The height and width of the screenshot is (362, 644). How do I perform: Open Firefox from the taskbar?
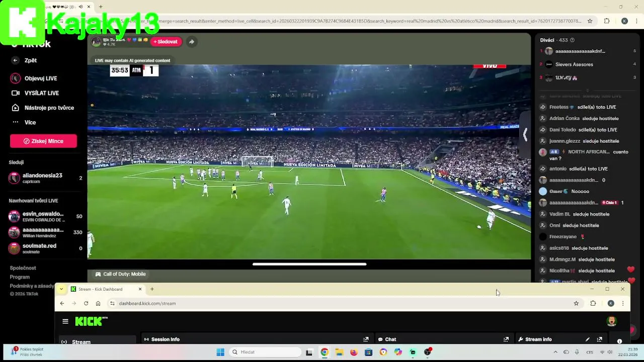(x=354, y=352)
